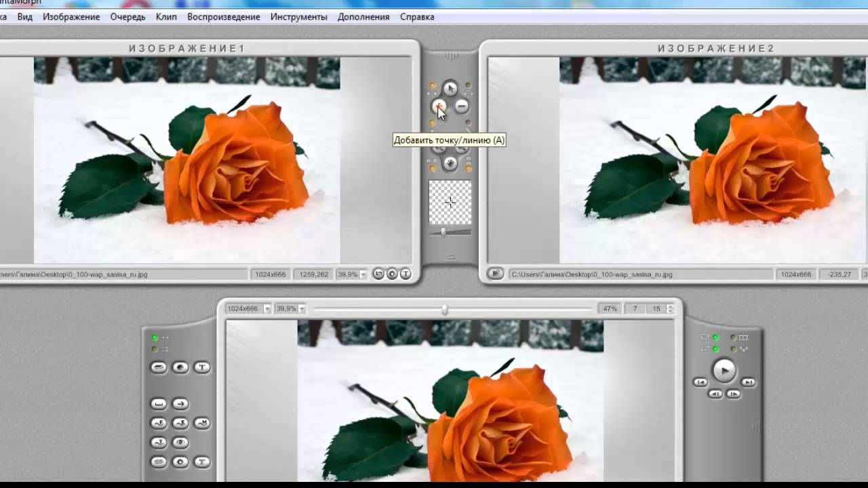Click the rose picture in Изображение 2
The image size is (868, 488).
[x=713, y=160]
